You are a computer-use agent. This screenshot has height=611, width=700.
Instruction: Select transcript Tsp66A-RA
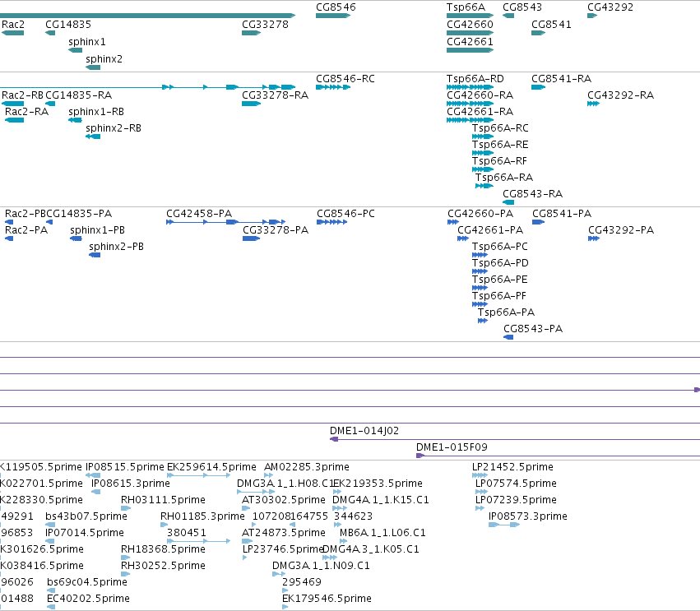click(504, 178)
